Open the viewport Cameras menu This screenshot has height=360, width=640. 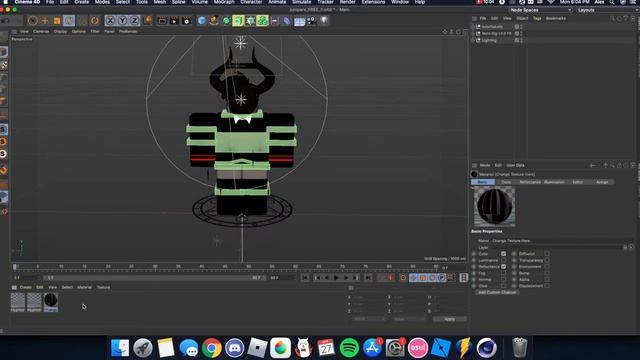pos(41,31)
